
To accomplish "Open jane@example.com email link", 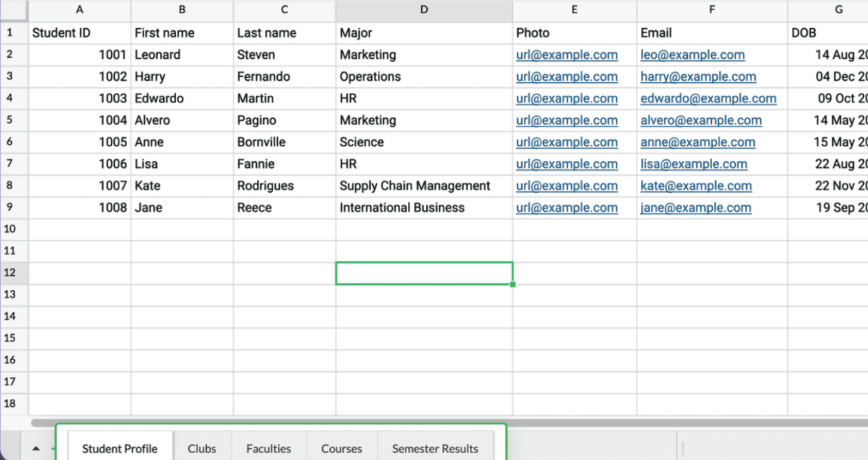I will [x=696, y=208].
